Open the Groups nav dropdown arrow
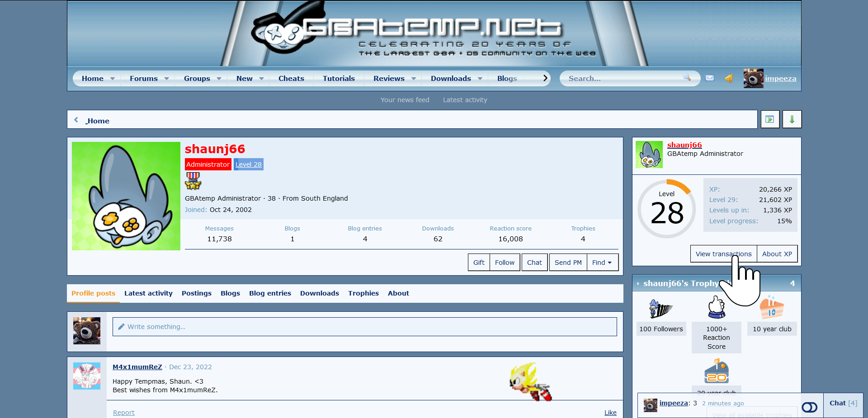This screenshot has height=418, width=868. click(x=219, y=79)
